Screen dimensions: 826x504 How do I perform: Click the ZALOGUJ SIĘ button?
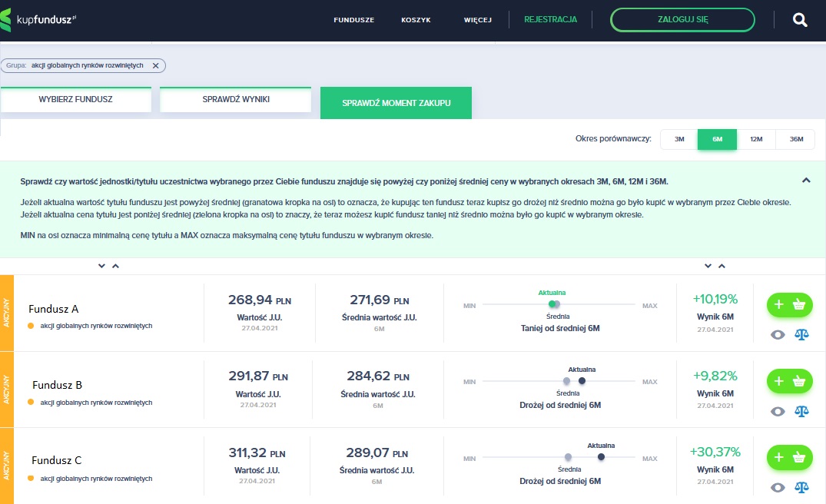(x=682, y=19)
